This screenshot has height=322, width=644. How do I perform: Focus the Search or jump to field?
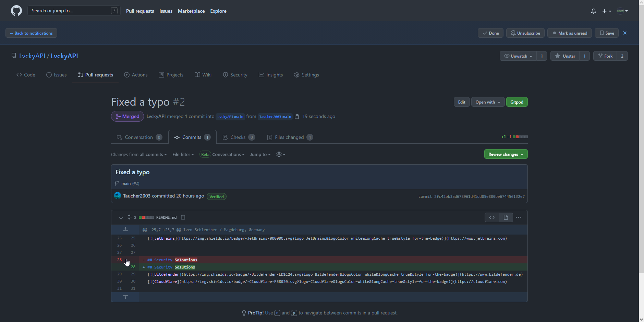point(70,11)
